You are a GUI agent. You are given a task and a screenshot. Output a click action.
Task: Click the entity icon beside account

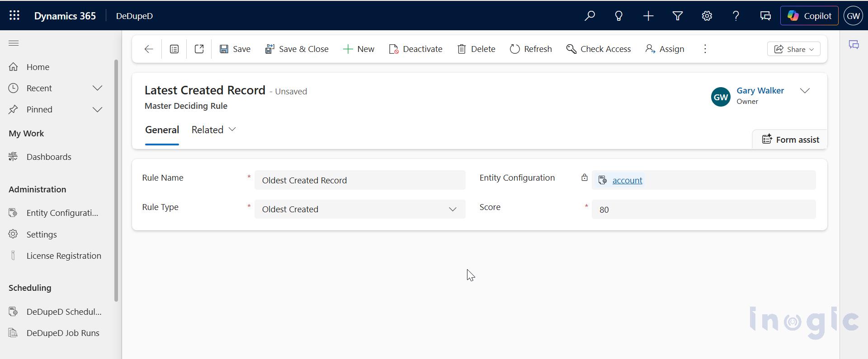click(x=603, y=180)
